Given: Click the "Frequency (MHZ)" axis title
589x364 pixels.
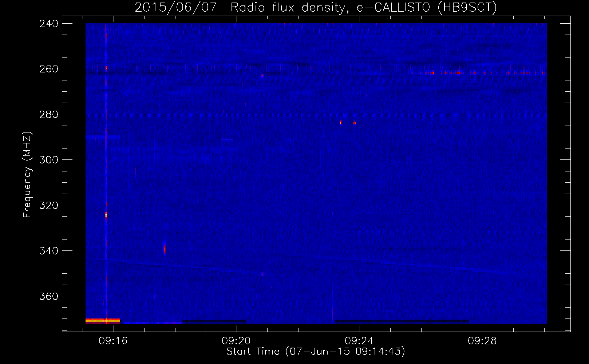Looking at the screenshot, I should click(x=28, y=174).
